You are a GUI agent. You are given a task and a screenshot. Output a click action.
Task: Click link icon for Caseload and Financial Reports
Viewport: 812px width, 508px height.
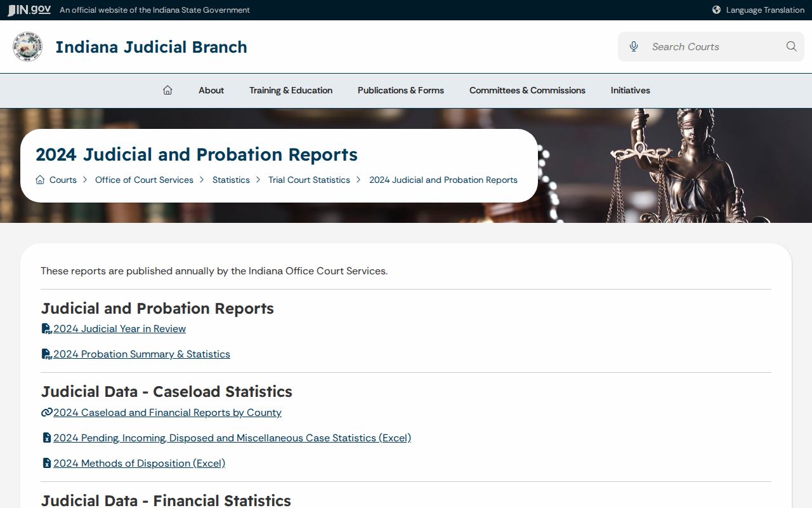(x=46, y=413)
